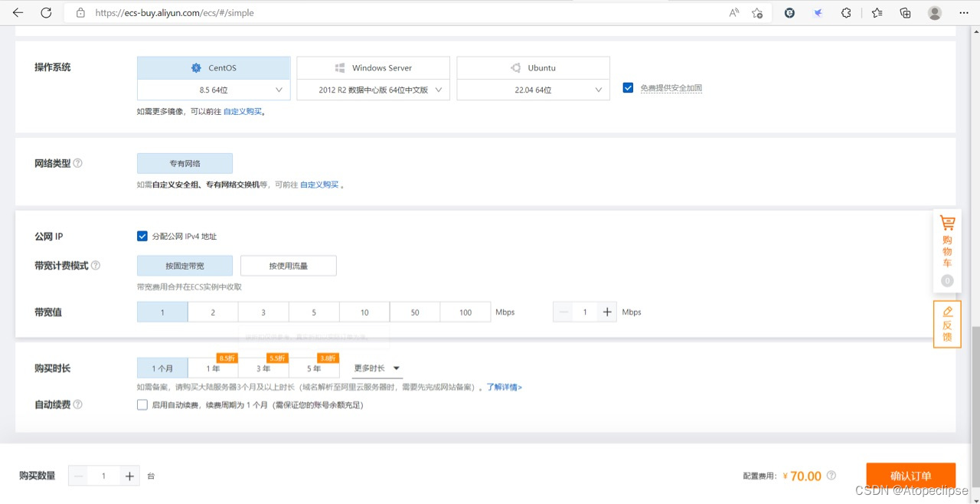The width and height of the screenshot is (980, 504).
Task: Click the round dark extension icon next to favorites
Action: (x=789, y=13)
